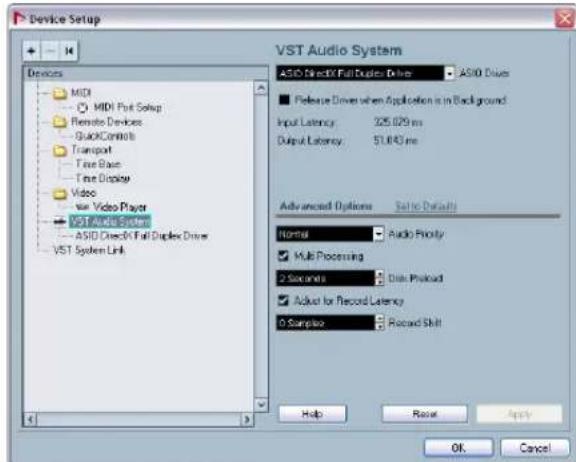Screen dimensions: 576x462
Task: Switch to Advanced Options tab
Action: 326,206
